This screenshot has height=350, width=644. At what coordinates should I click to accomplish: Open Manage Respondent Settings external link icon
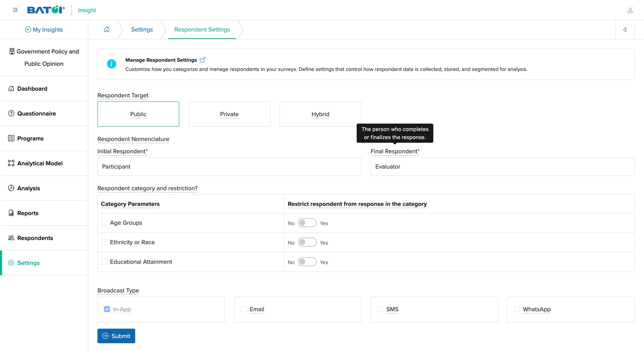coord(203,60)
